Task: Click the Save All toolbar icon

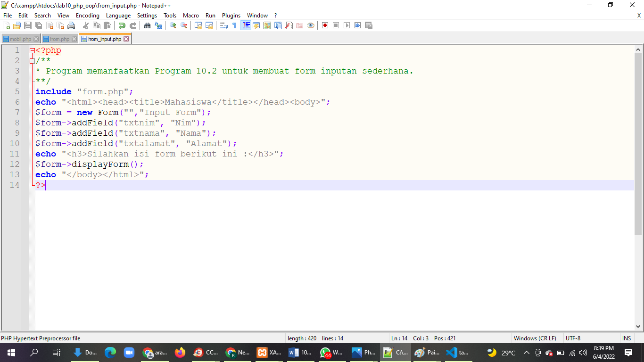Action: pyautogui.click(x=39, y=25)
